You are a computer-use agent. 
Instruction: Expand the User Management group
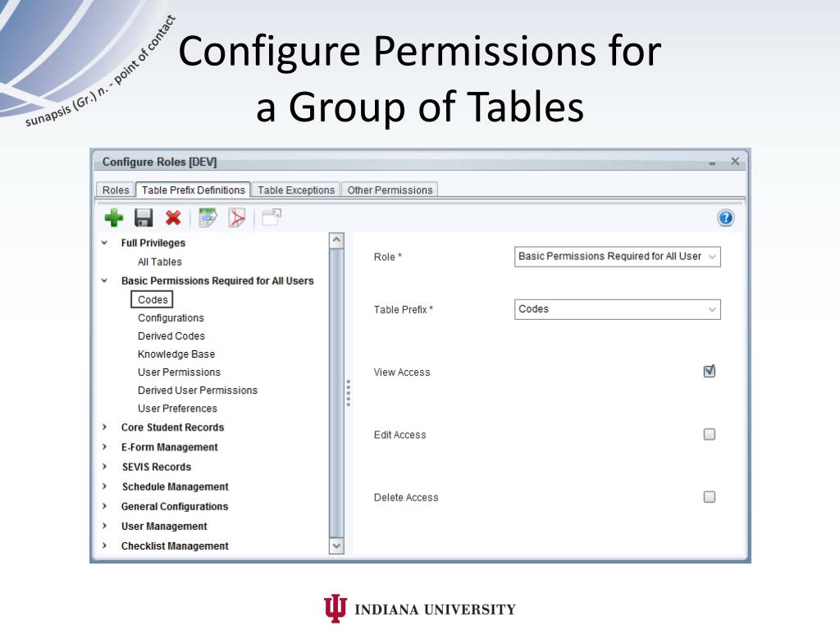click(104, 526)
